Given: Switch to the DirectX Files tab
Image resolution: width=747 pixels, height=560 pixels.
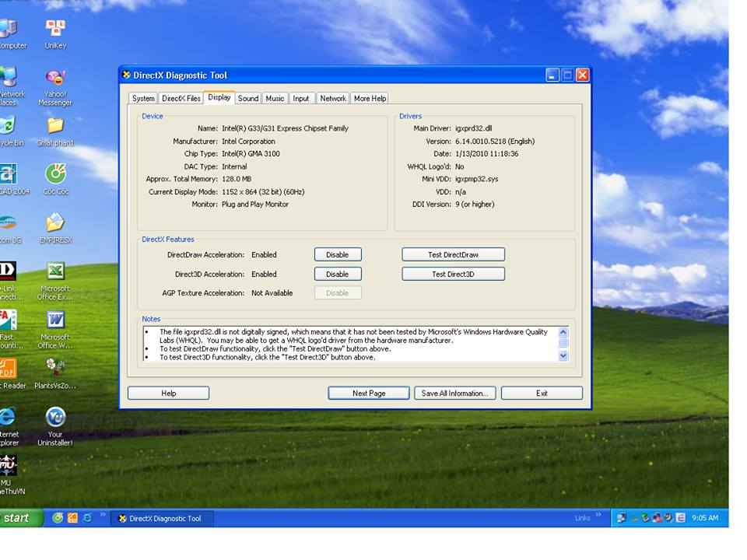Looking at the screenshot, I should coord(181,98).
